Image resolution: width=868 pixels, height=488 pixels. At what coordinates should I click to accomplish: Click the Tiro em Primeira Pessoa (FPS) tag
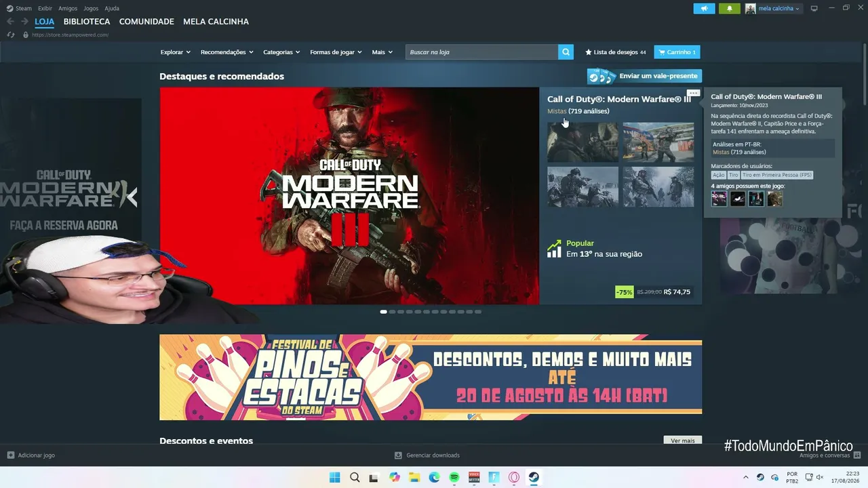point(777,175)
